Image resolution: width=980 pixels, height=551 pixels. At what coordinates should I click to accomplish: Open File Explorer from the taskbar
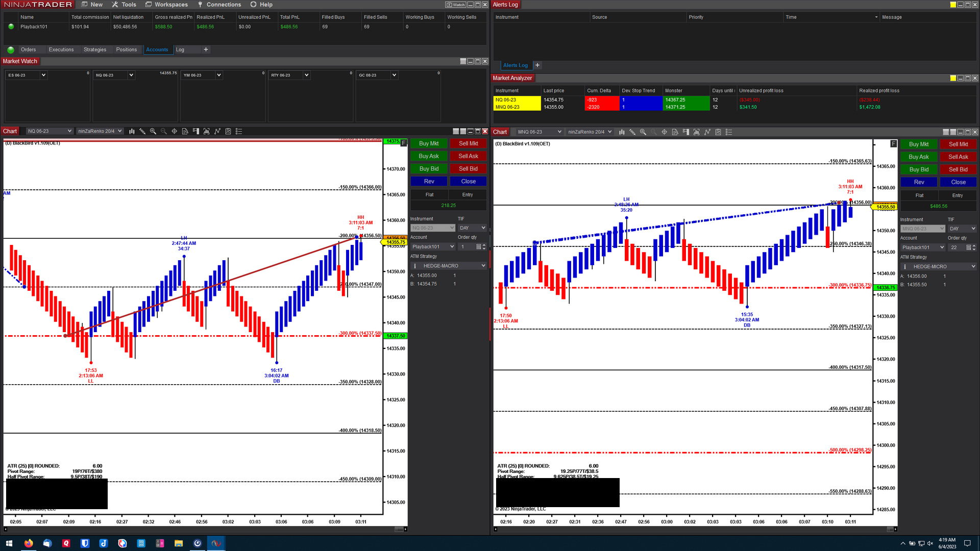click(x=179, y=543)
